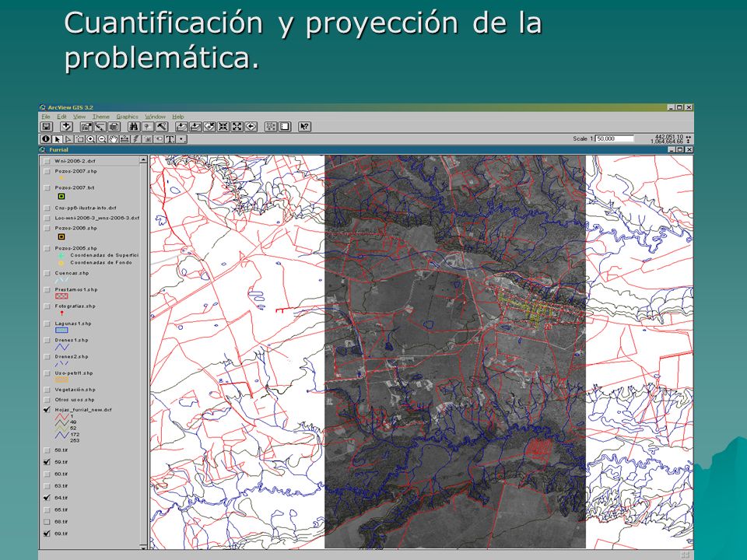Screen dimensions: 747x560
Task: Open the Window menu
Action: click(156, 117)
